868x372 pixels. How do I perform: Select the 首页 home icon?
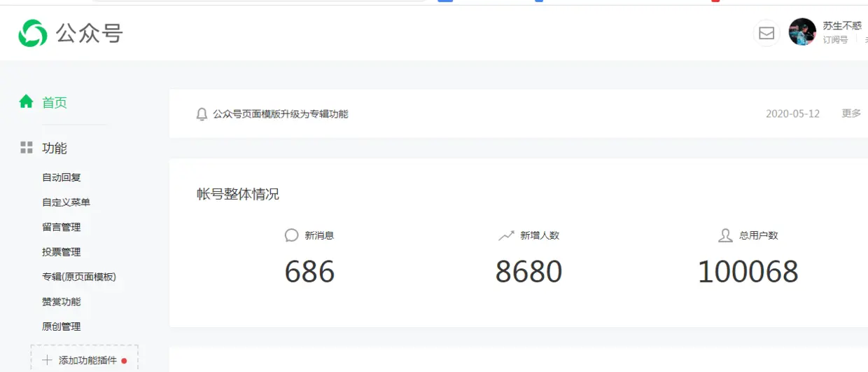click(26, 102)
